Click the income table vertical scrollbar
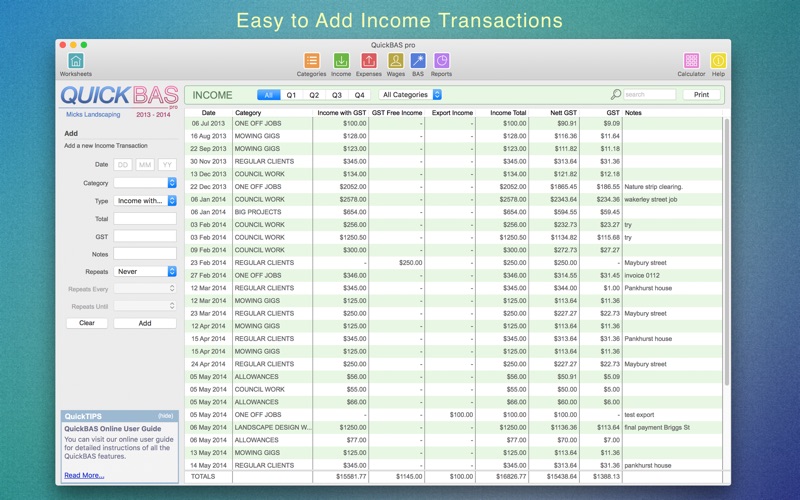This screenshot has width=800, height=500. (x=727, y=252)
